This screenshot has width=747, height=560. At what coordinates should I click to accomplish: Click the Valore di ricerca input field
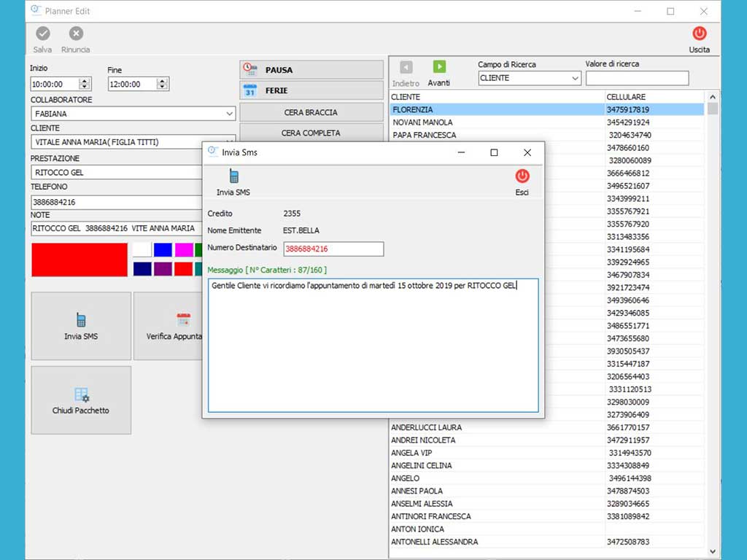637,78
